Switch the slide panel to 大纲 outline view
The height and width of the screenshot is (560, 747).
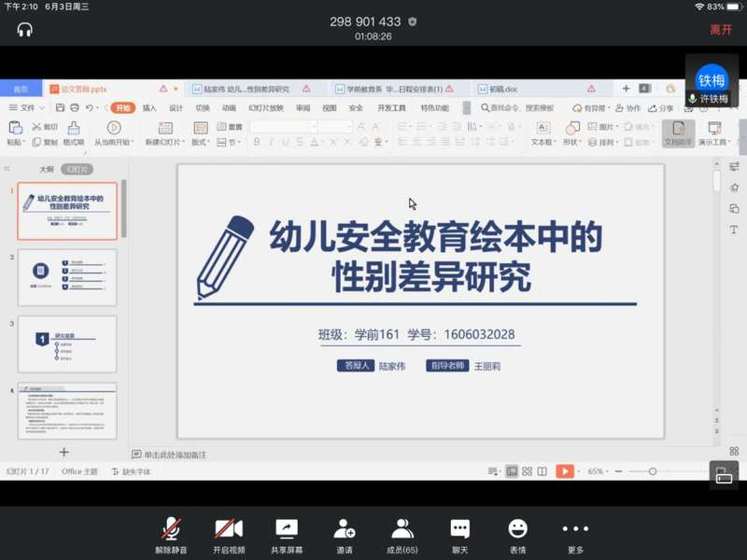tap(46, 170)
